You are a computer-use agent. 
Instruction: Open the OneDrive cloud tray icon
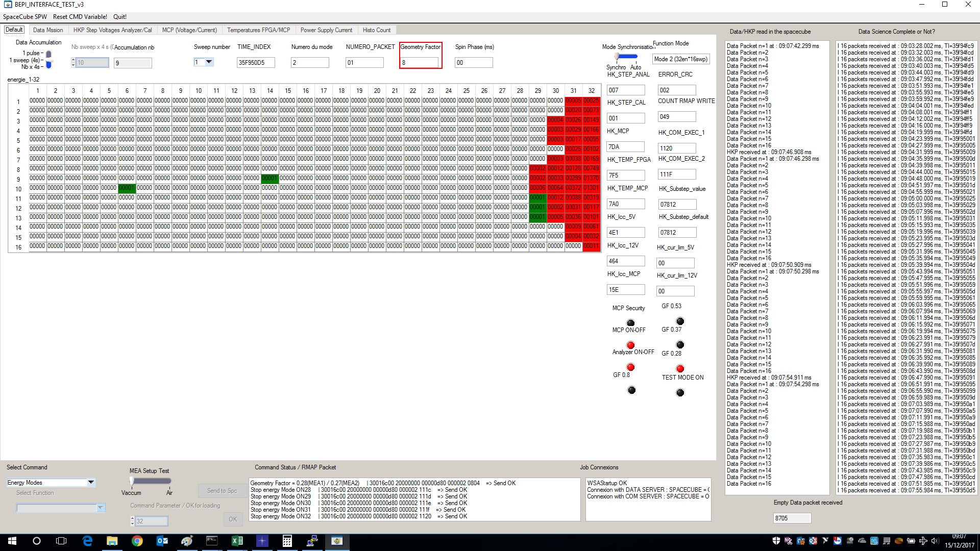[862, 541]
